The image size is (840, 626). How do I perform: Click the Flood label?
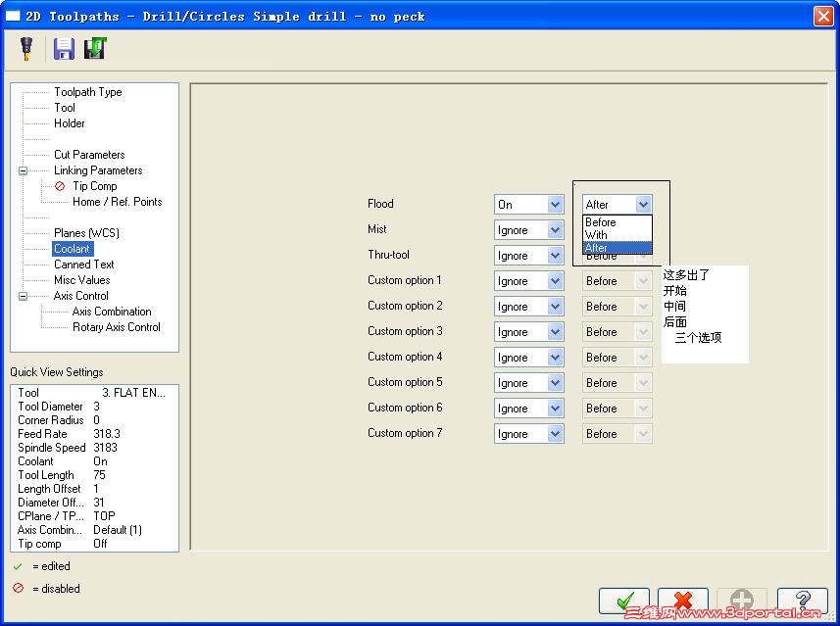(380, 204)
